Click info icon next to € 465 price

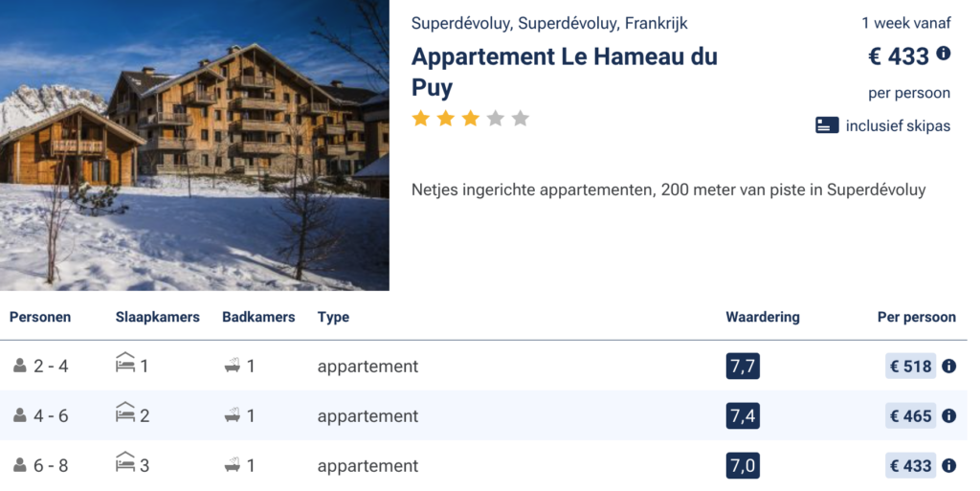point(948,415)
